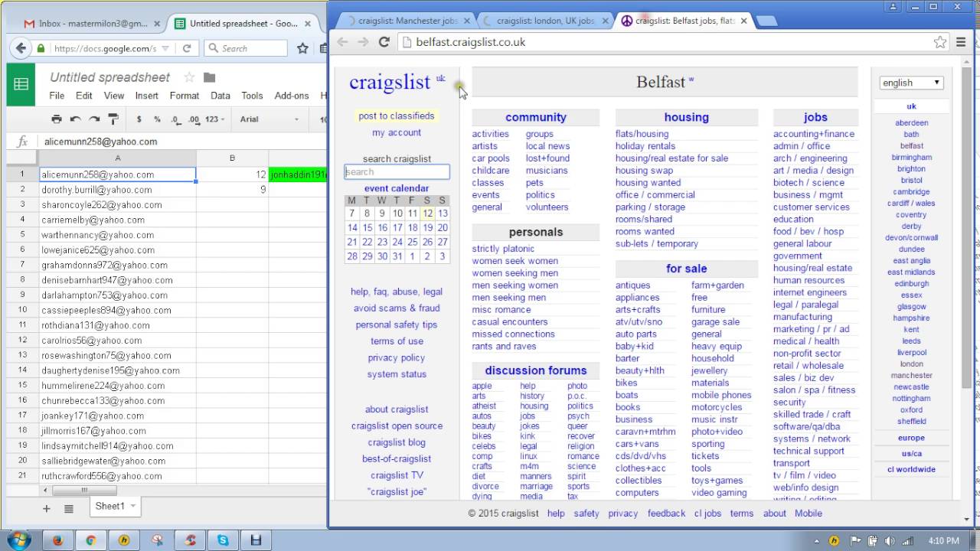Open the Edit menu in Sheets
The height and width of the screenshot is (551, 980).
pos(84,96)
